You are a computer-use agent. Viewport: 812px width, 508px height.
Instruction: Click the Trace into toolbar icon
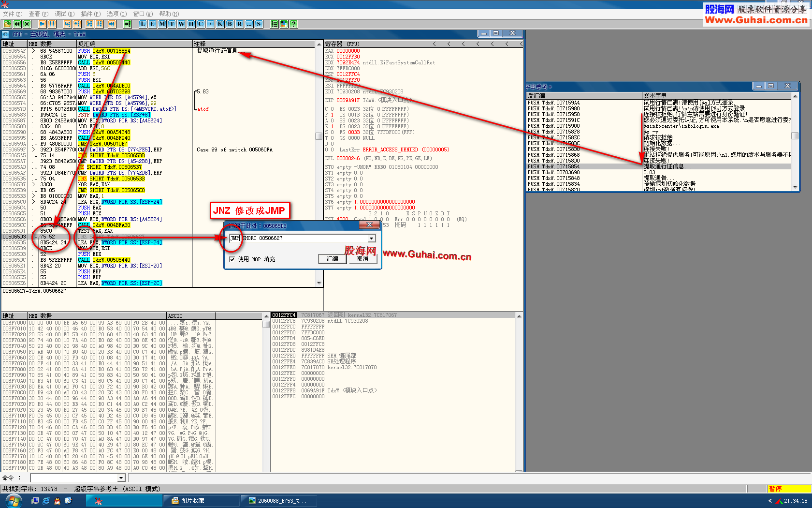click(89, 24)
